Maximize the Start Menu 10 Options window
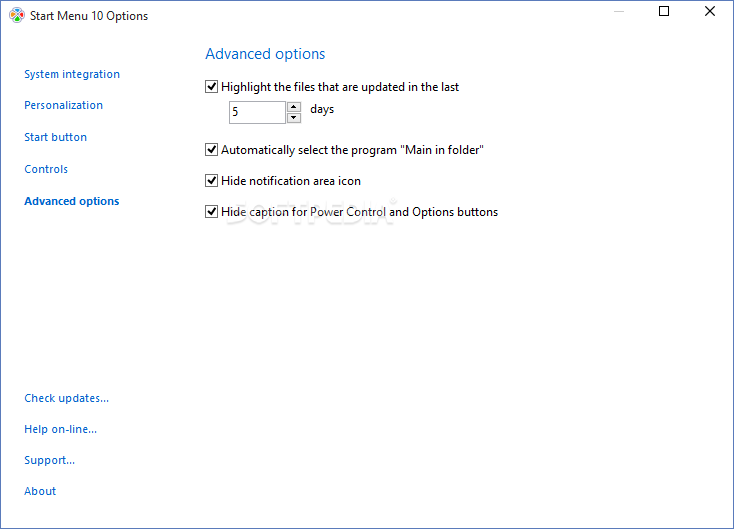734x529 pixels. (664, 11)
